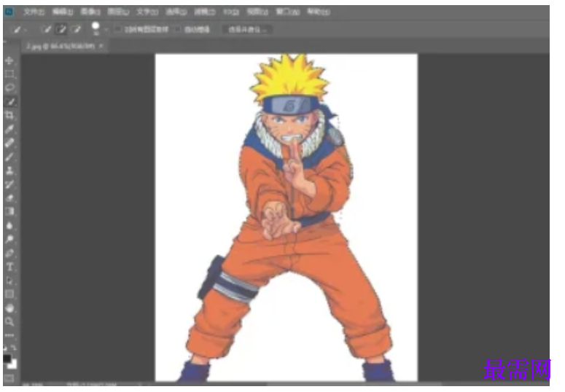Open the background color swatch

(13, 365)
